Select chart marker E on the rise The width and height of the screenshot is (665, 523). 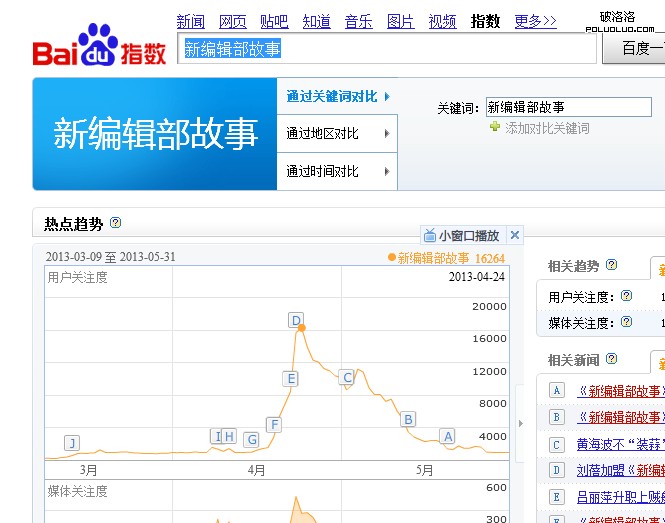[291, 378]
